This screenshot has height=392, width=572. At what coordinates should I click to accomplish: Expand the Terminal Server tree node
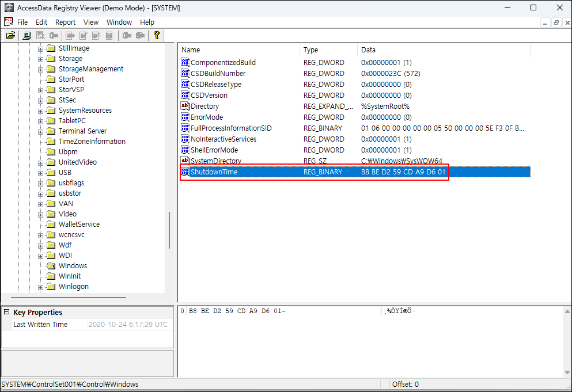click(40, 132)
